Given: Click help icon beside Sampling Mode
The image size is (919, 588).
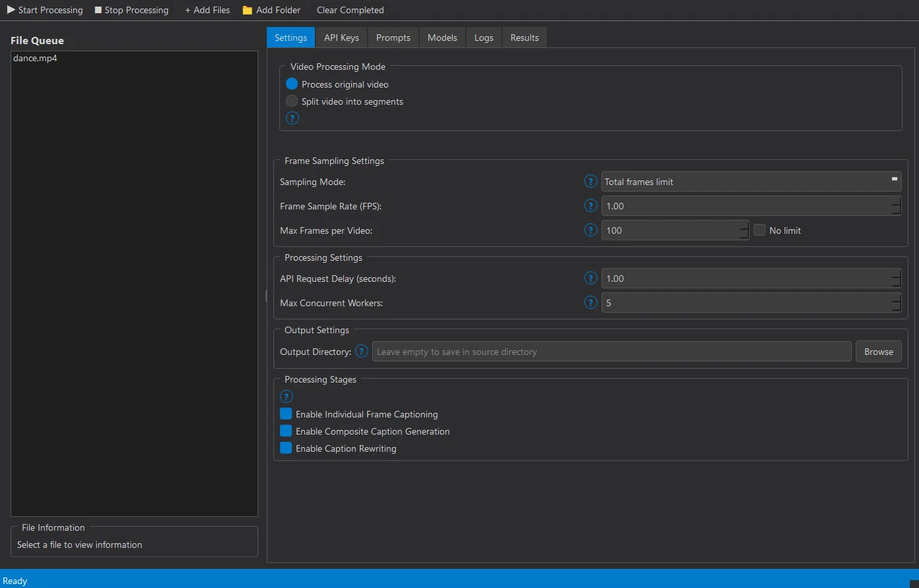Looking at the screenshot, I should [591, 181].
